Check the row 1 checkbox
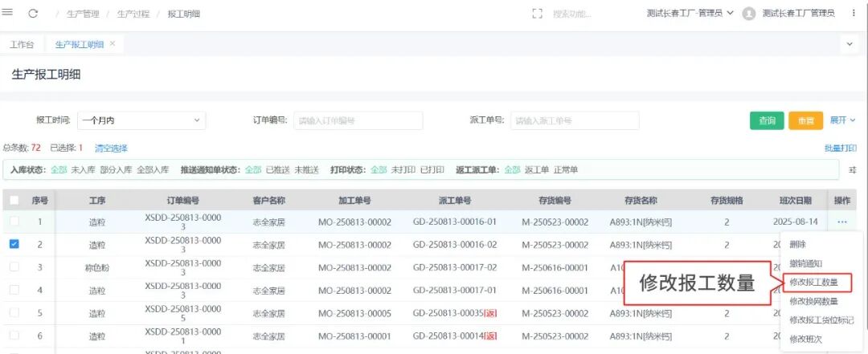Screen dimensions: 868x354 pos(14,222)
